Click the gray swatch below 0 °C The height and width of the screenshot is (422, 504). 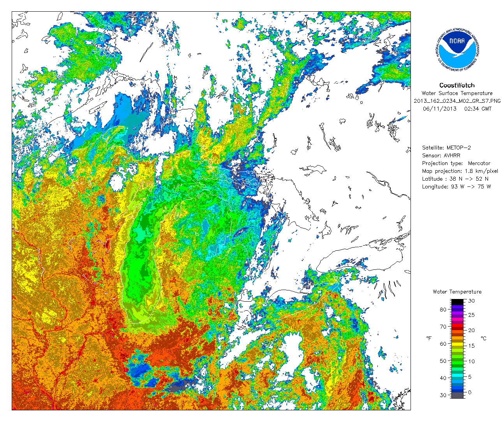(x=458, y=395)
